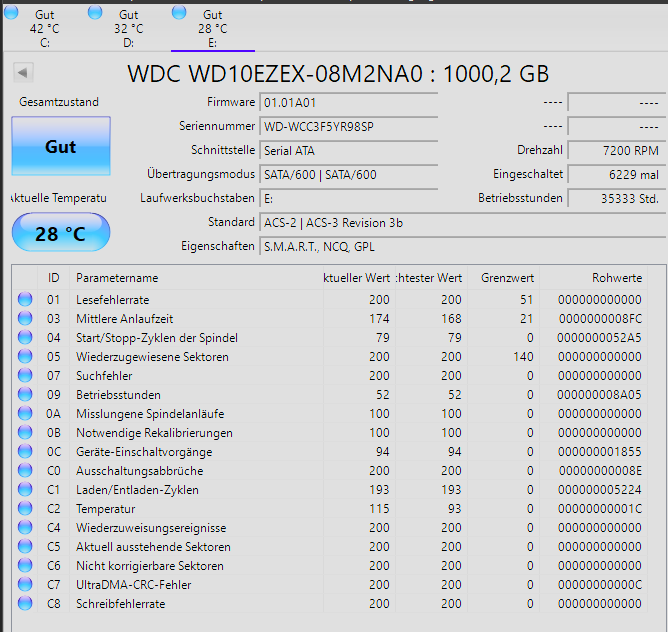This screenshot has width=668, height=632.
Task: Click the Eingeschaltet value 6229 mal
Action: click(617, 174)
